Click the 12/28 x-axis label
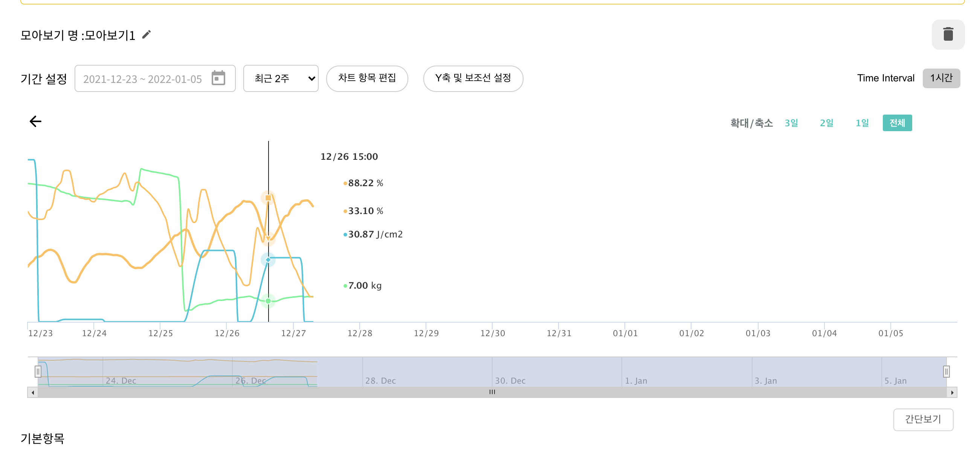The height and width of the screenshot is (453, 980). click(360, 334)
